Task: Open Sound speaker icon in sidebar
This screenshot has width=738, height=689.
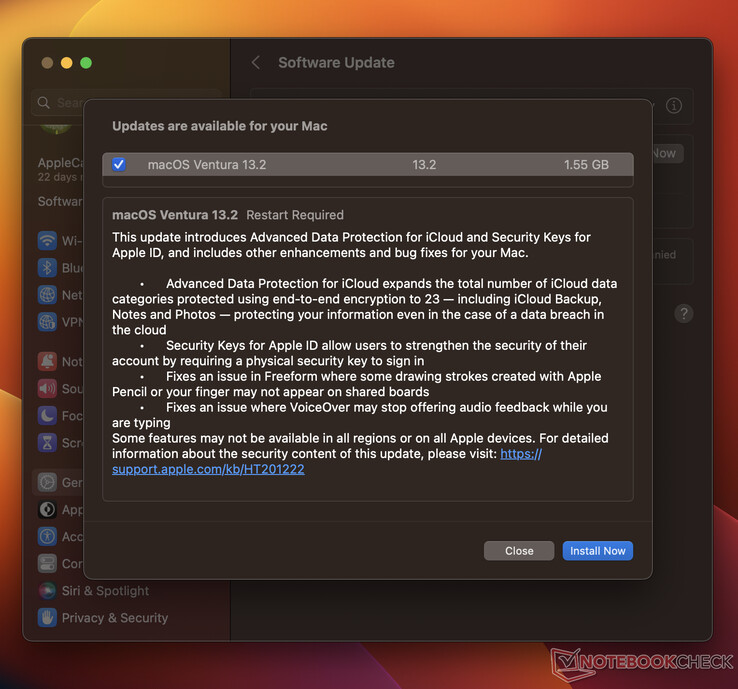Action: pos(47,389)
